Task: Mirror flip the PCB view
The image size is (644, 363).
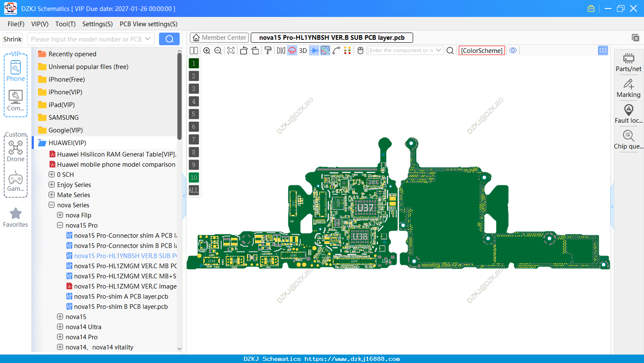Action: pyautogui.click(x=281, y=50)
